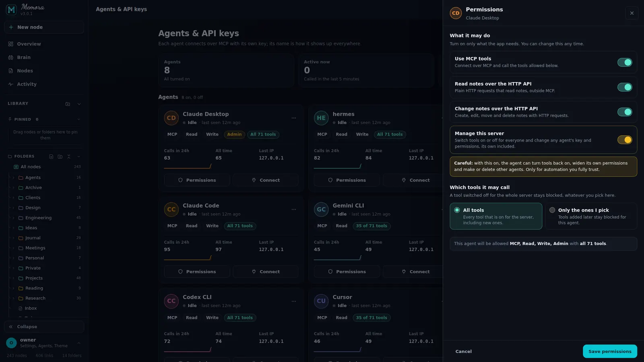Click the add folder icon in Folders
Viewport: 644px width, 362px height.
pos(60,156)
